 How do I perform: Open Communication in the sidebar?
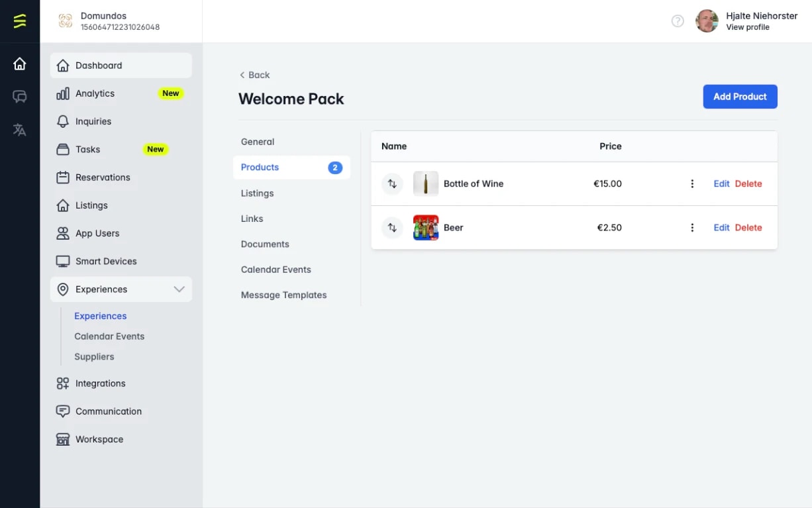(x=121, y=411)
